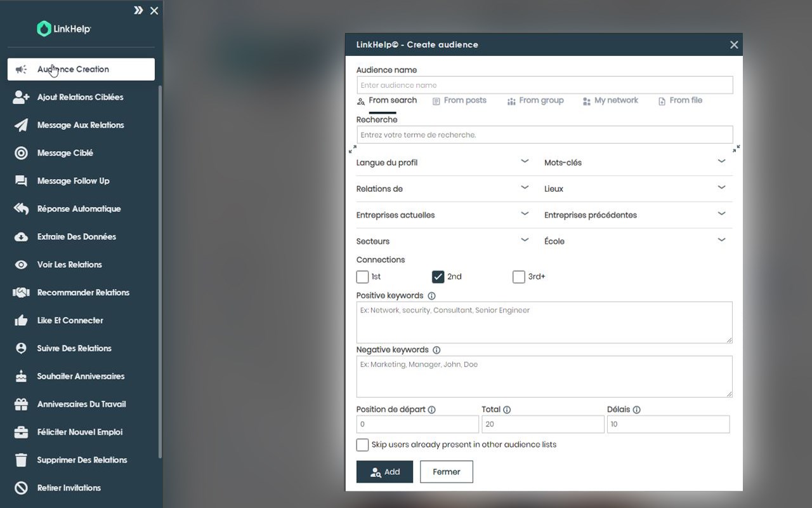This screenshot has width=812, height=508.
Task: Check Skip users already present checkbox
Action: [x=362, y=445]
